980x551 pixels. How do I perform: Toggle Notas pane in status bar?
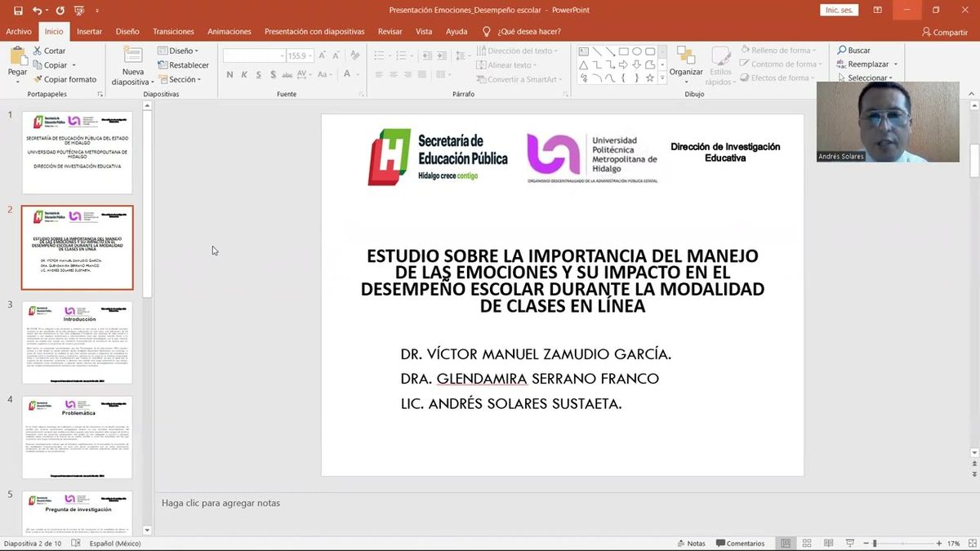coord(691,543)
